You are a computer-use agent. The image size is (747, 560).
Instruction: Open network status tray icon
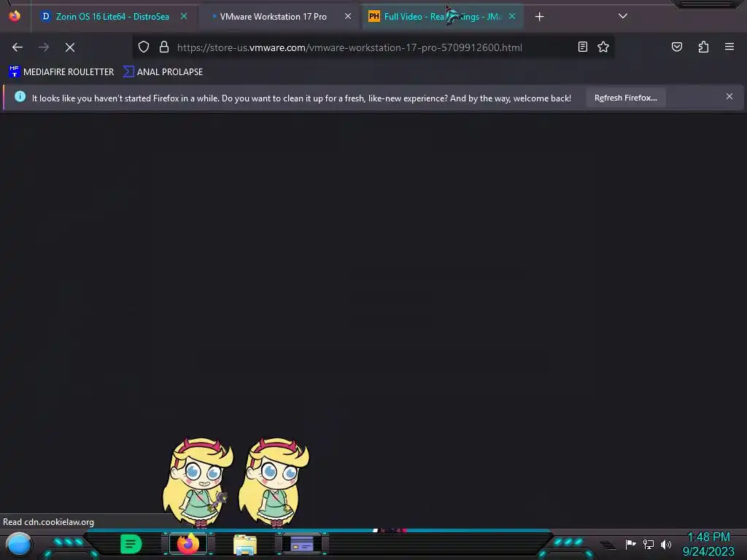click(649, 544)
